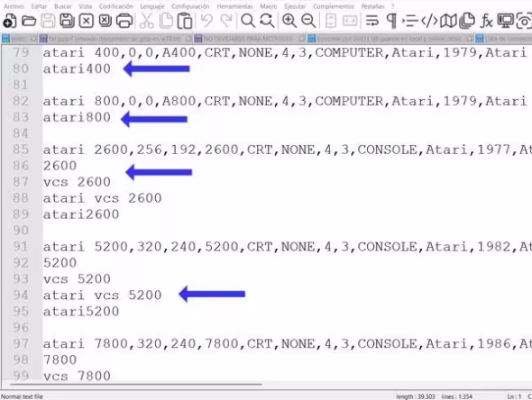This screenshot has width=532, height=400.
Task: Toggle indent guide display
Action: (x=410, y=21)
